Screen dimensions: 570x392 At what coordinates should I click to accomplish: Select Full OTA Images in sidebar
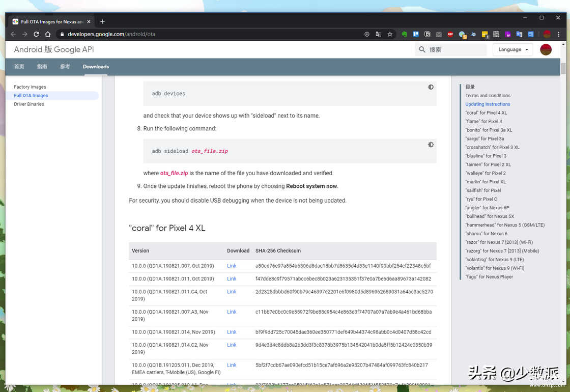31,96
